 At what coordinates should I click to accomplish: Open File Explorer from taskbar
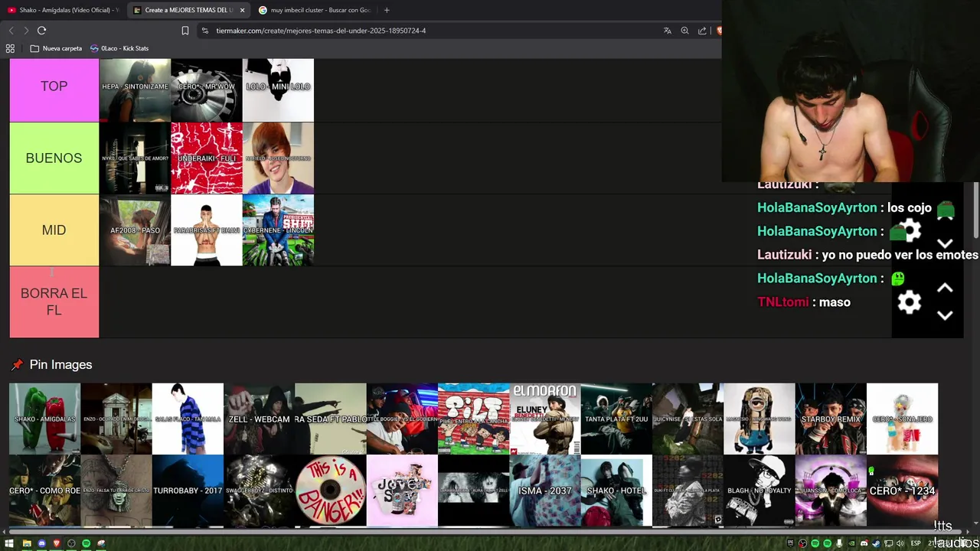point(27,543)
